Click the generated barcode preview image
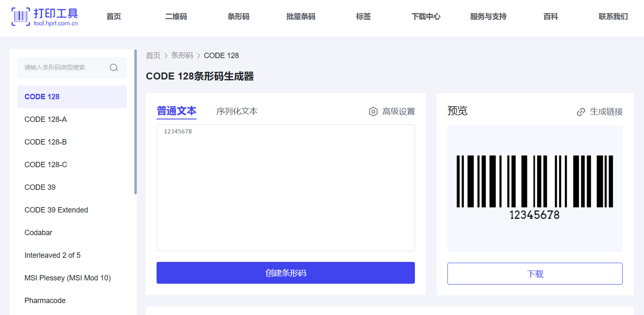Screen dimensions: 644x315 pyautogui.click(x=535, y=188)
